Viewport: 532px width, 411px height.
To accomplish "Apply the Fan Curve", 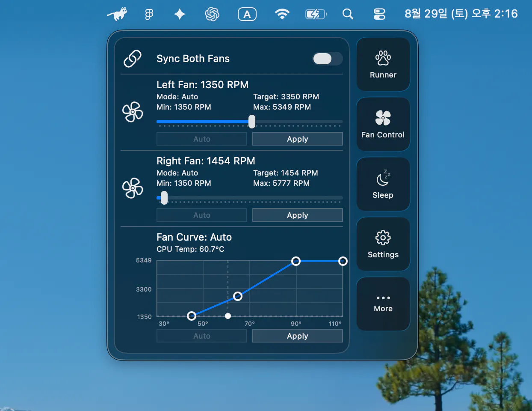I will coord(298,336).
